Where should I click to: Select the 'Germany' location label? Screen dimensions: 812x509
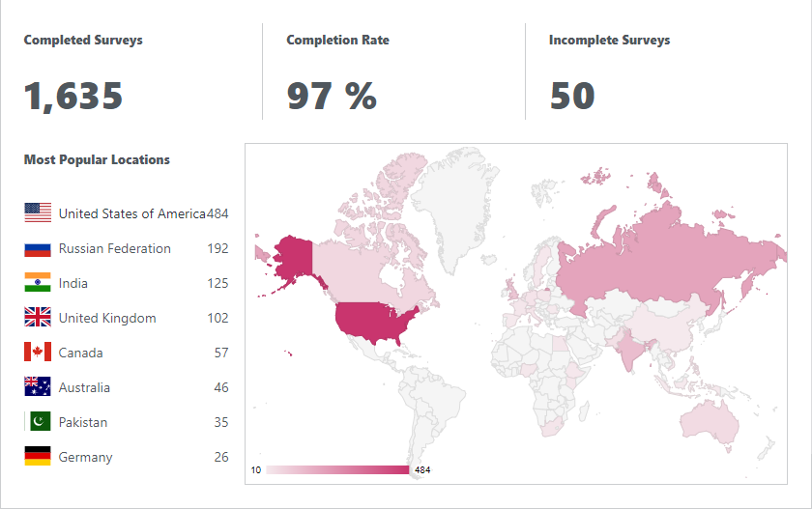(x=85, y=457)
